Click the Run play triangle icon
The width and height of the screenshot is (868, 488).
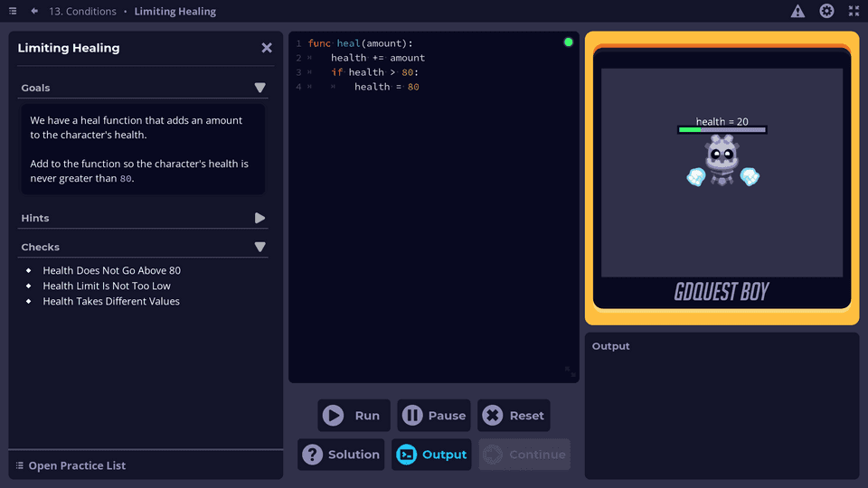coord(334,416)
